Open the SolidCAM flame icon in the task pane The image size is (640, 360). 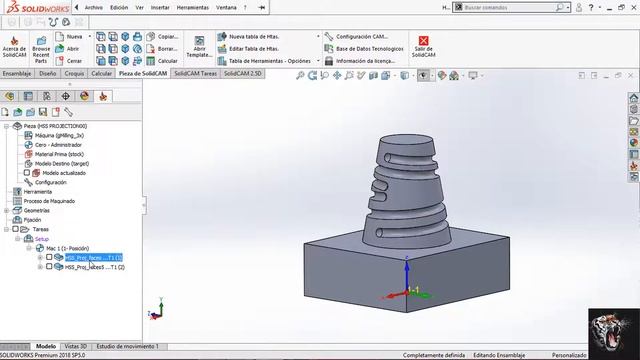[633, 166]
